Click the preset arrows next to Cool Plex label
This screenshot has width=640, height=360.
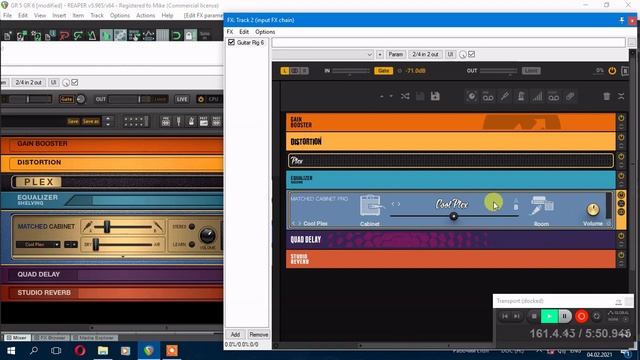(x=296, y=223)
